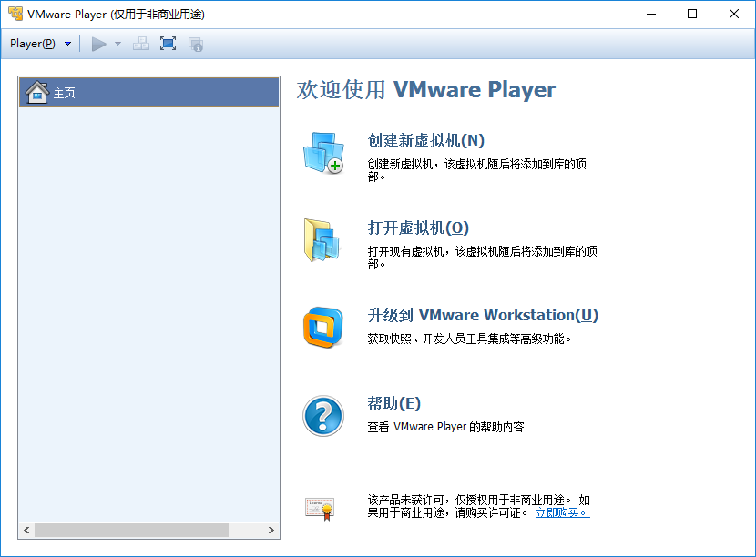This screenshot has width=756, height=557.
Task: Click the house icon beside 主页
Action: pos(37,92)
